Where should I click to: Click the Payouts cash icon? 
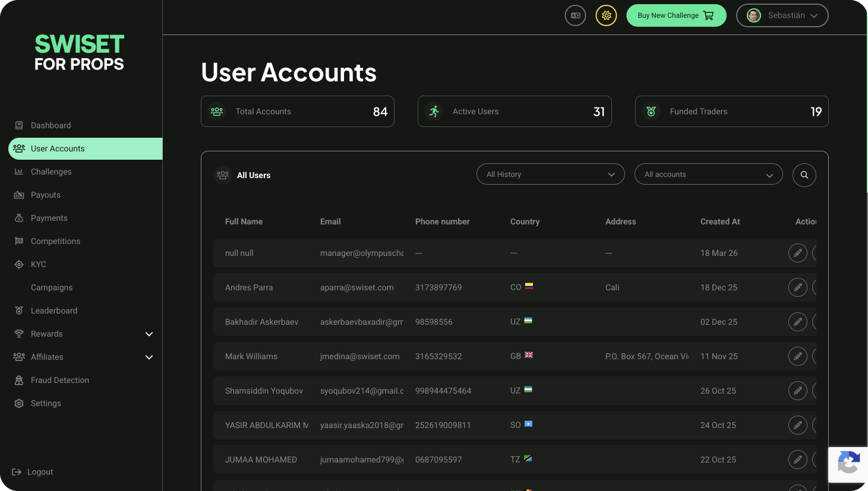pos(19,195)
